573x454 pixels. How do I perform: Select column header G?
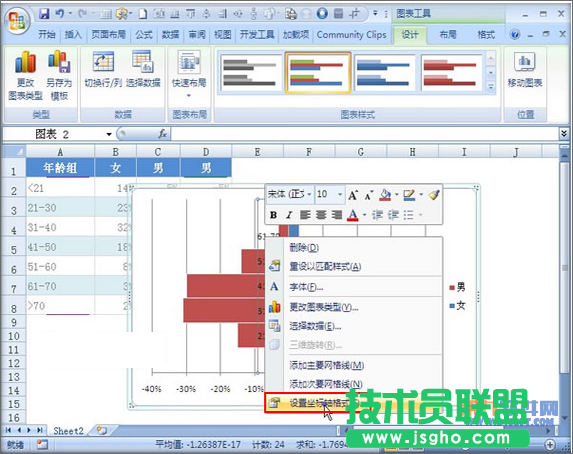tap(360, 152)
